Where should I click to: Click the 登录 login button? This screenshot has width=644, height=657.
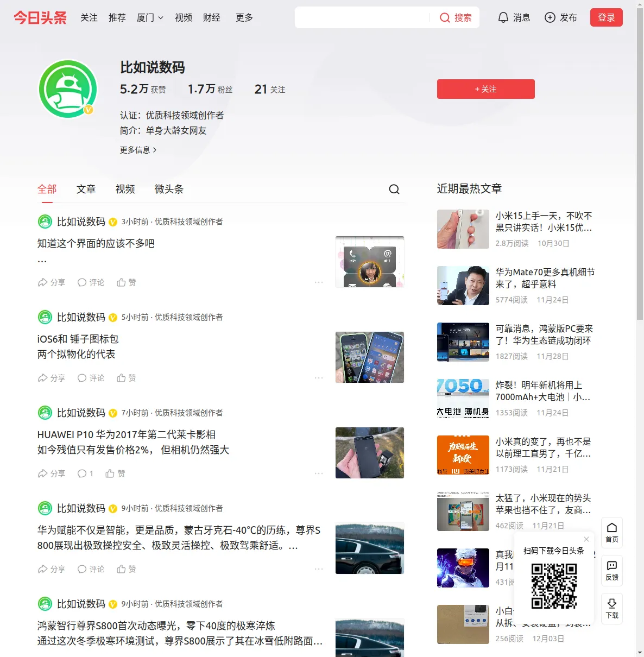[607, 17]
